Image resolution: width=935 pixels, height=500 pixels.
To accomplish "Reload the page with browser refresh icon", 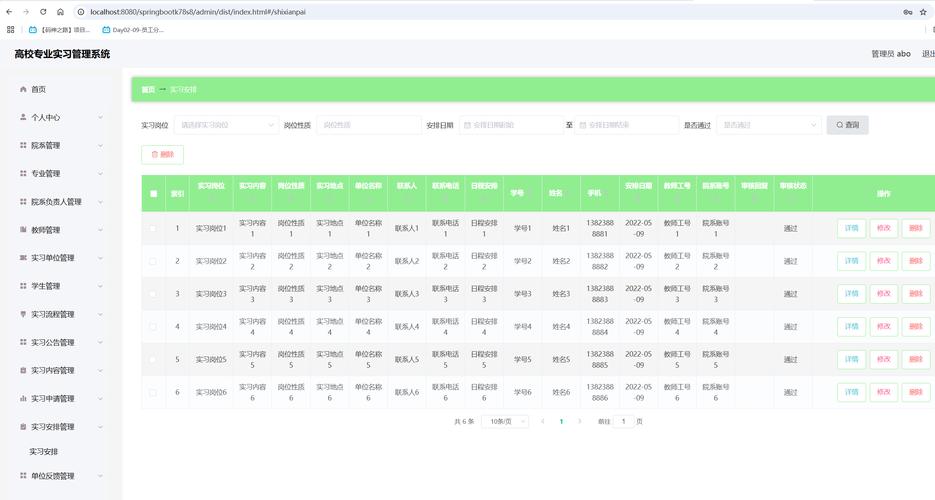I will [43, 11].
